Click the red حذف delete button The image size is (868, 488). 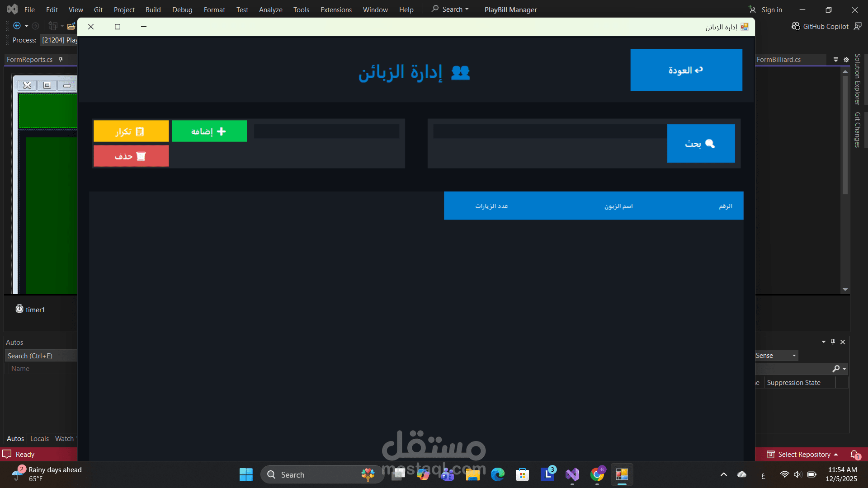(x=131, y=156)
